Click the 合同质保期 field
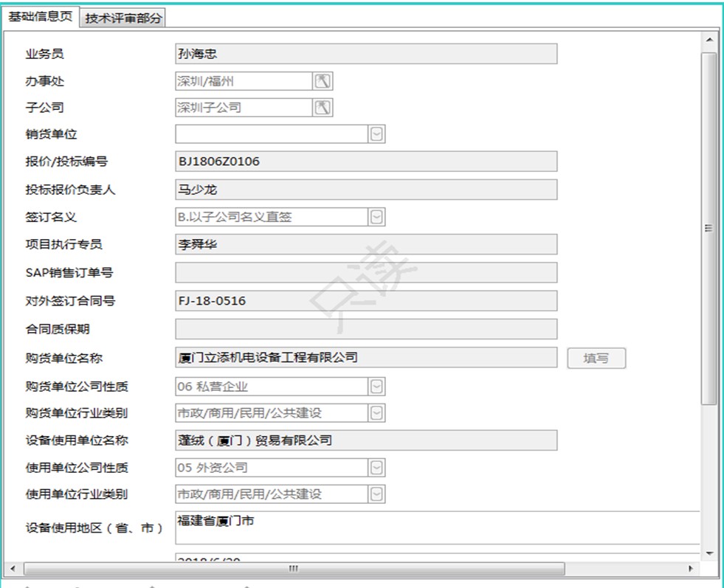This screenshot has width=724, height=588. [365, 329]
